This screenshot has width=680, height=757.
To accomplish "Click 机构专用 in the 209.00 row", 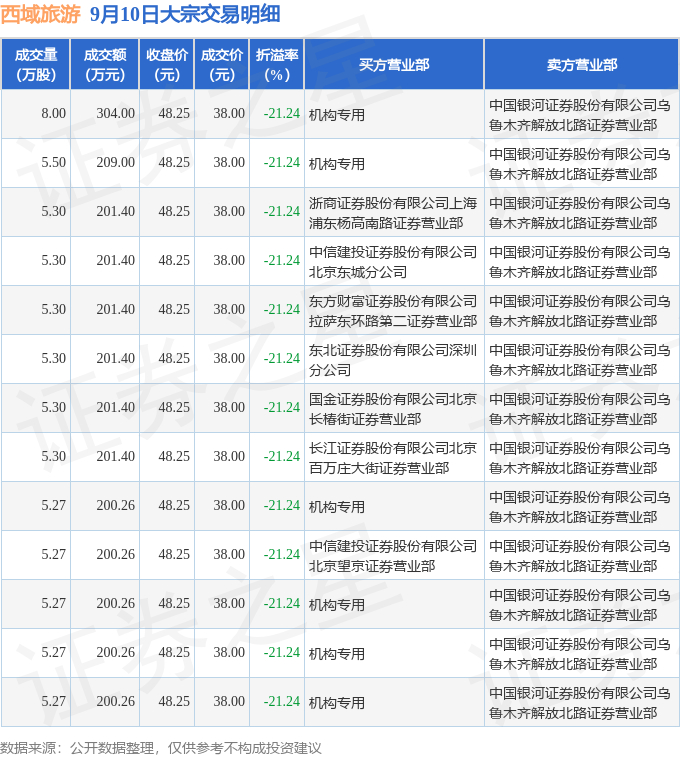I will click(x=336, y=164).
